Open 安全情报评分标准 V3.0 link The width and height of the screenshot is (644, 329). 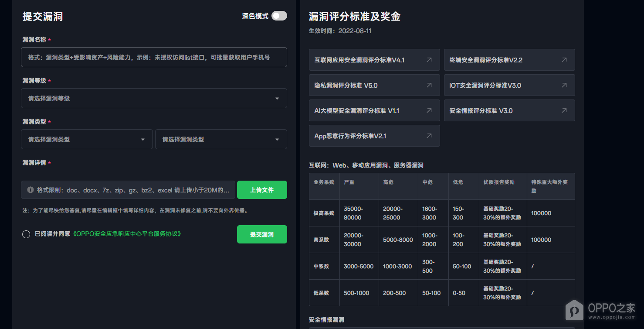(509, 110)
